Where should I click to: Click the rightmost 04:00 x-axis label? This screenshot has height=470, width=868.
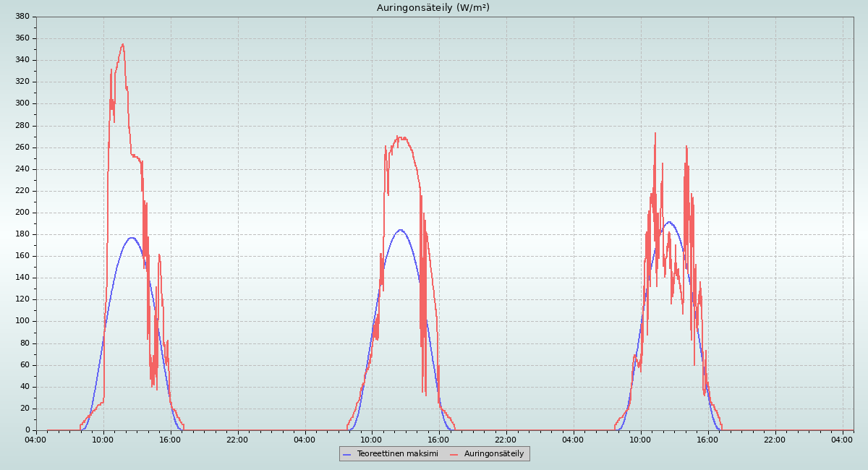coord(842,440)
